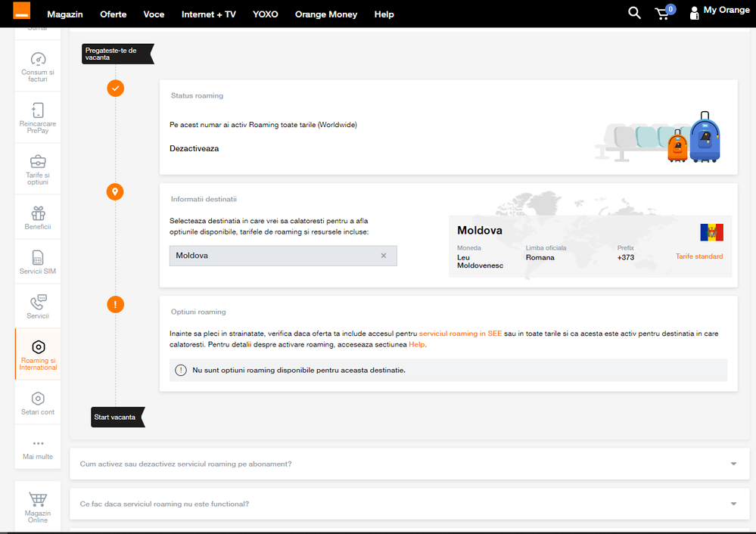
Task: Open the Help menu in top bar
Action: pos(384,14)
